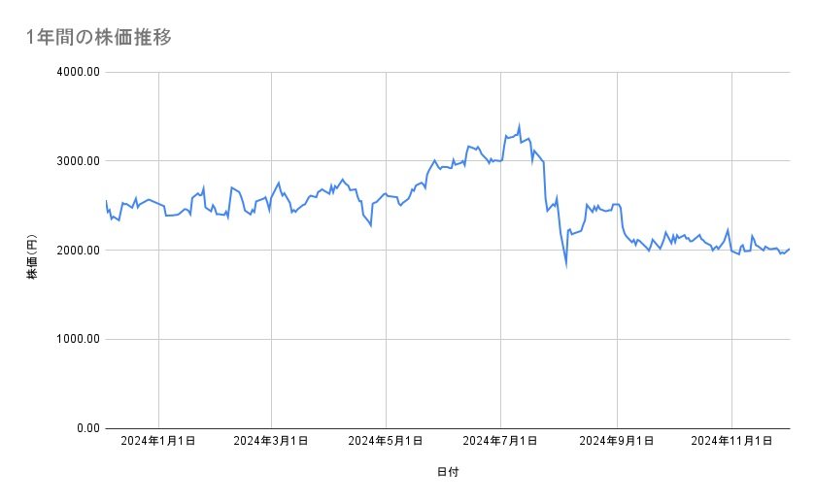Click the leftmost starting point of the line
Viewport: 815px width, 504px height.
106,201
